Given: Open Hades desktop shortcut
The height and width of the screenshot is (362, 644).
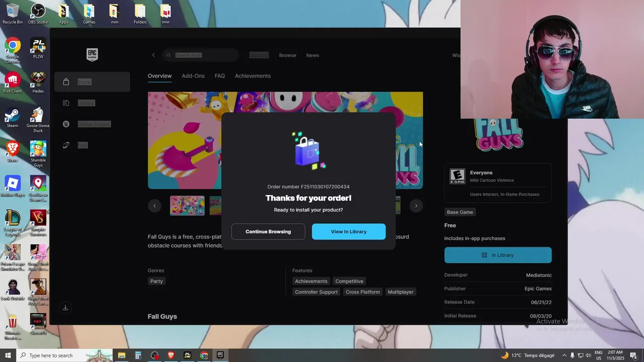Looking at the screenshot, I should [x=38, y=83].
